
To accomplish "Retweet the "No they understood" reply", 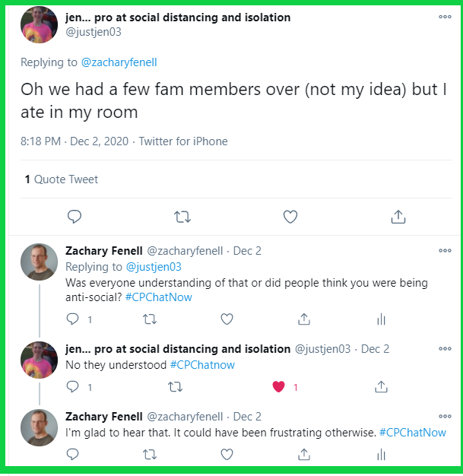I will coord(175,387).
